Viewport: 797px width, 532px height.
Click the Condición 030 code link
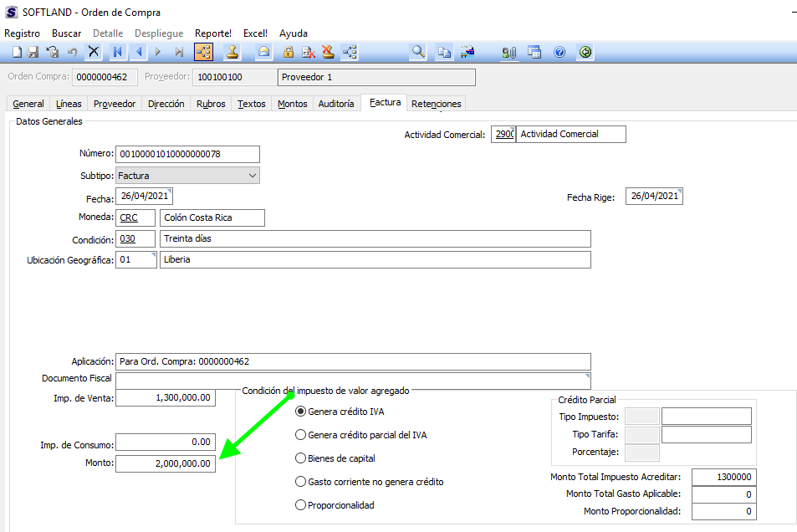point(127,238)
